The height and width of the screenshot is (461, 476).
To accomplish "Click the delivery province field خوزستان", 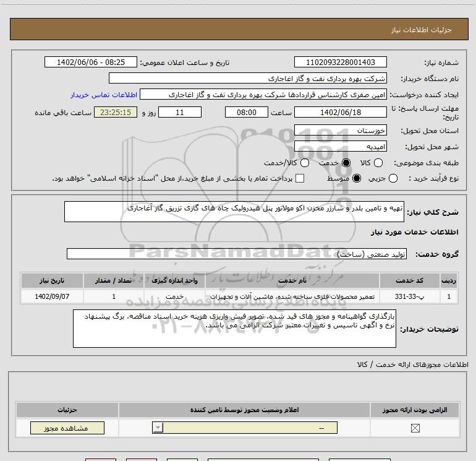I will 340,131.
